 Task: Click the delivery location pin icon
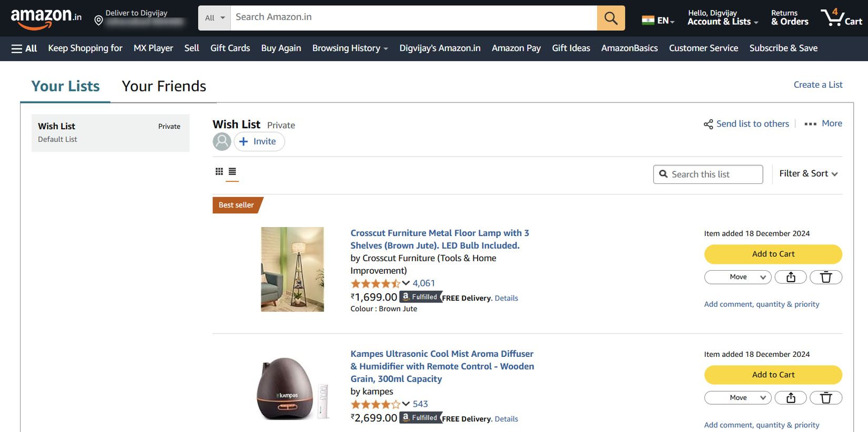coord(98,20)
